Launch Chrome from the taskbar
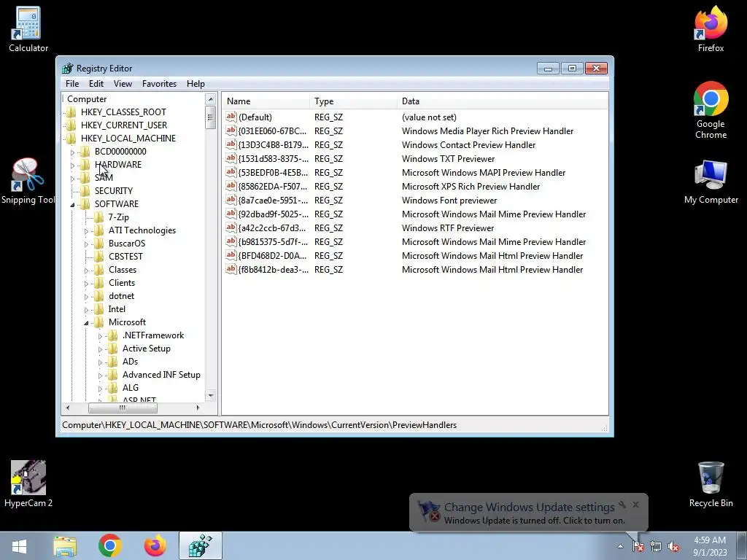Screen dimensions: 747x560 click(x=110, y=545)
